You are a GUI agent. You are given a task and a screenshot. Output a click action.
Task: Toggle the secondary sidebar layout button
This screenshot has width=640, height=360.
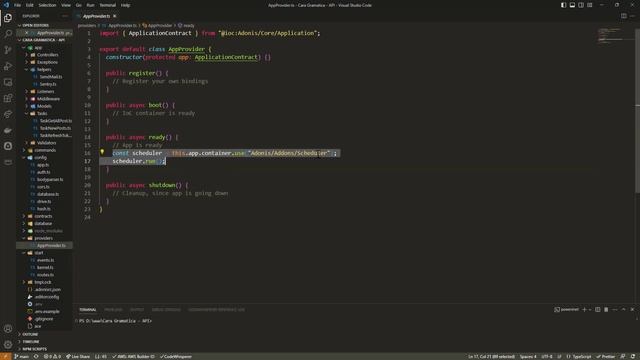point(581,5)
